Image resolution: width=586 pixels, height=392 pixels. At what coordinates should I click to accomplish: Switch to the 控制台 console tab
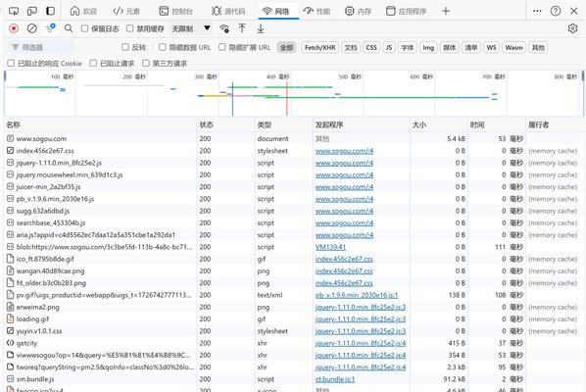click(175, 11)
